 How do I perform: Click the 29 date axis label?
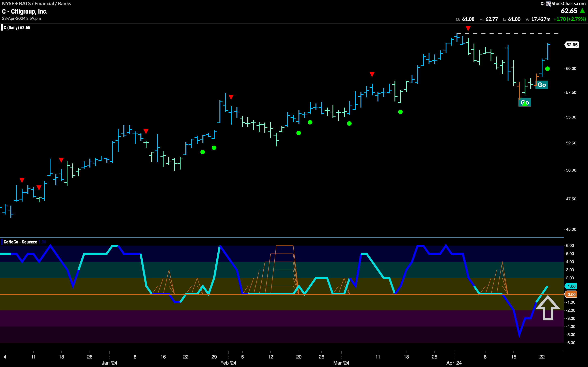pyautogui.click(x=214, y=357)
